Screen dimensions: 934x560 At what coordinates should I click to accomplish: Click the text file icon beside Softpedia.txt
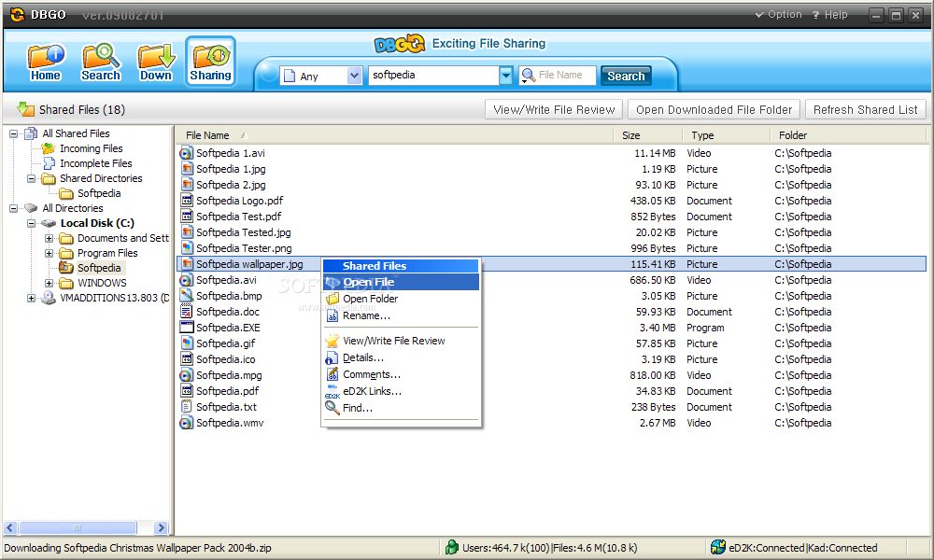click(187, 407)
